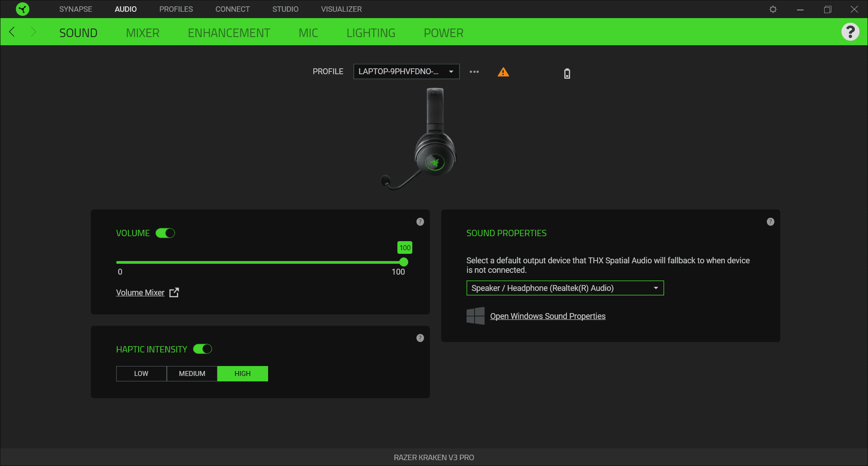
Task: Switch to the Enhancement tab
Action: (229, 33)
